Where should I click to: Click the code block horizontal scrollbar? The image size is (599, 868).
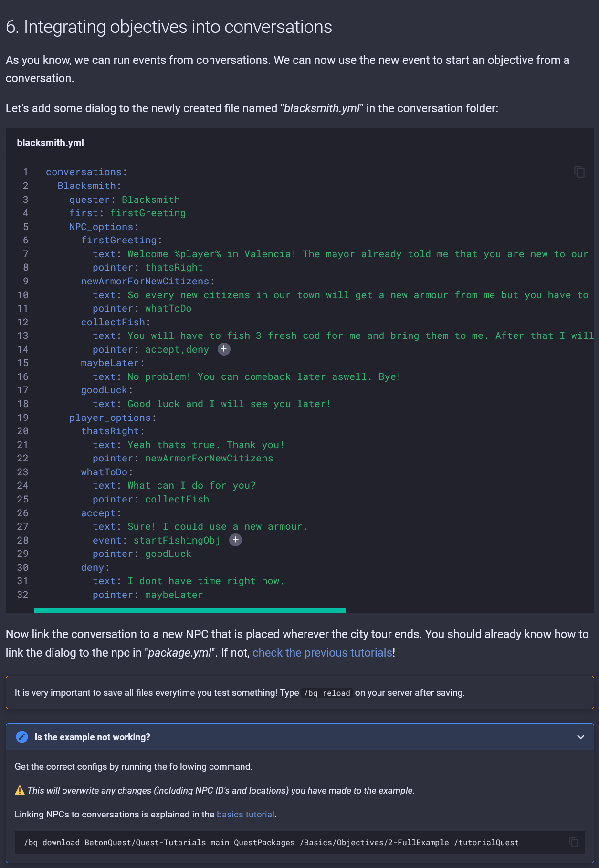[190, 610]
